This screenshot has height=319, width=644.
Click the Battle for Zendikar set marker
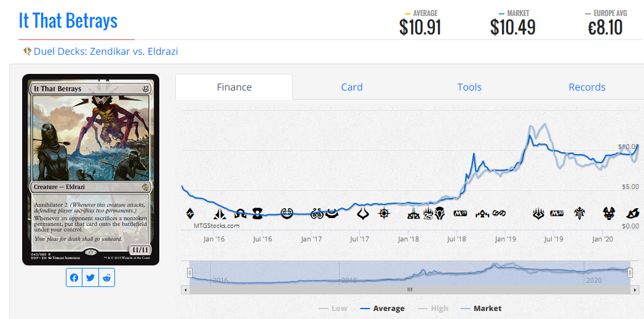[189, 213]
